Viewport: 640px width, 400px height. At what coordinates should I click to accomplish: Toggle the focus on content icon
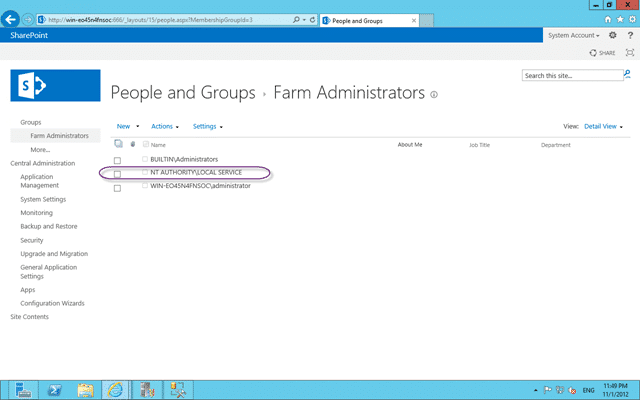(630, 53)
